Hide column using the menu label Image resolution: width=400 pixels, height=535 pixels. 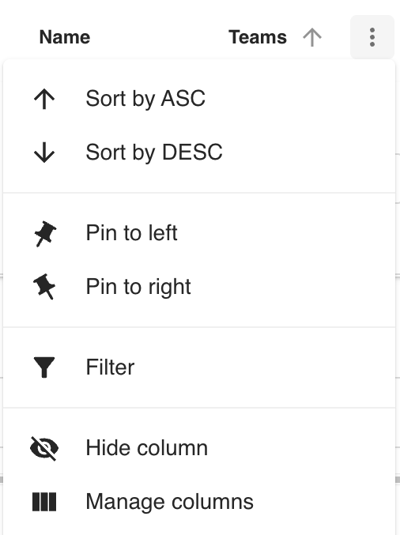click(147, 448)
